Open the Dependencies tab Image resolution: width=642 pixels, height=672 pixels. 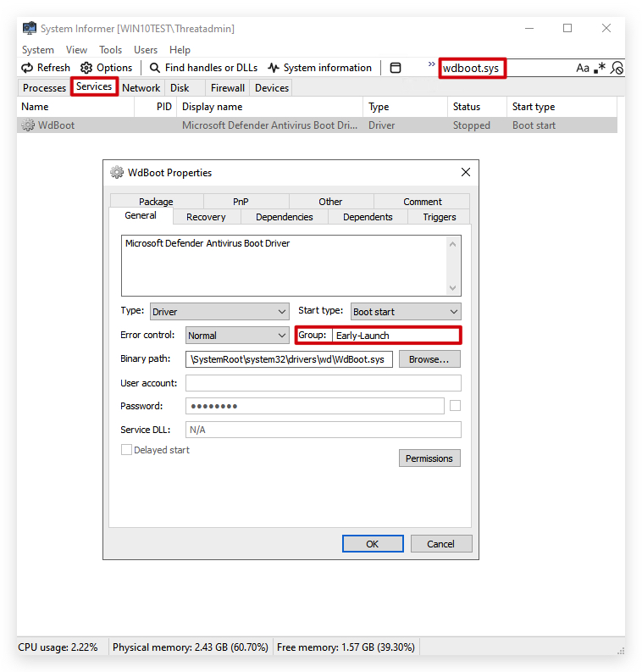pyautogui.click(x=285, y=217)
